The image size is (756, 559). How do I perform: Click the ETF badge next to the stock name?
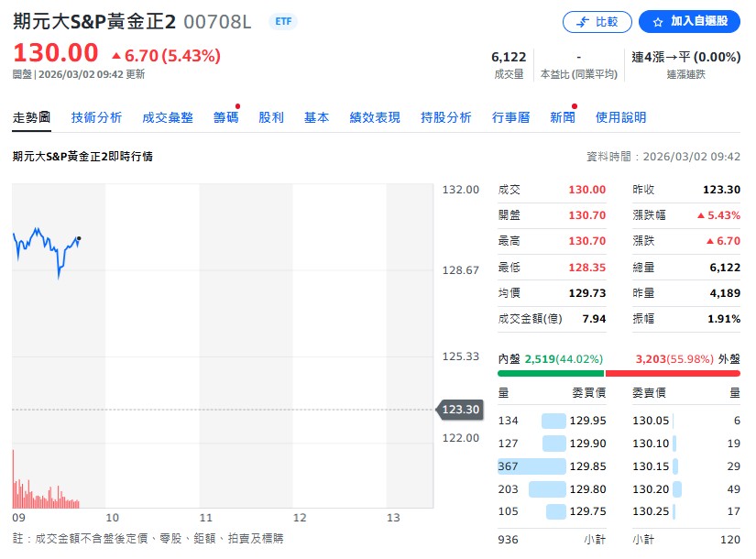click(282, 21)
